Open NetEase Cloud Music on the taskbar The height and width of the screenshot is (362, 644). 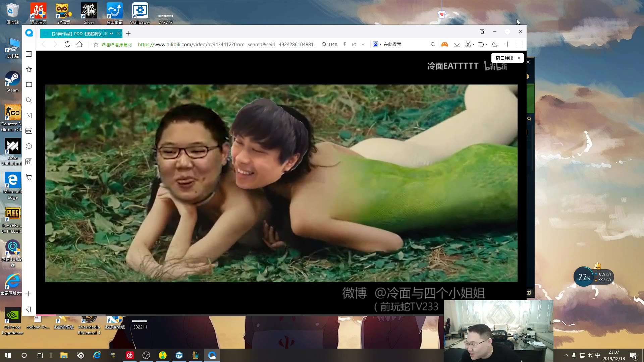(x=130, y=355)
